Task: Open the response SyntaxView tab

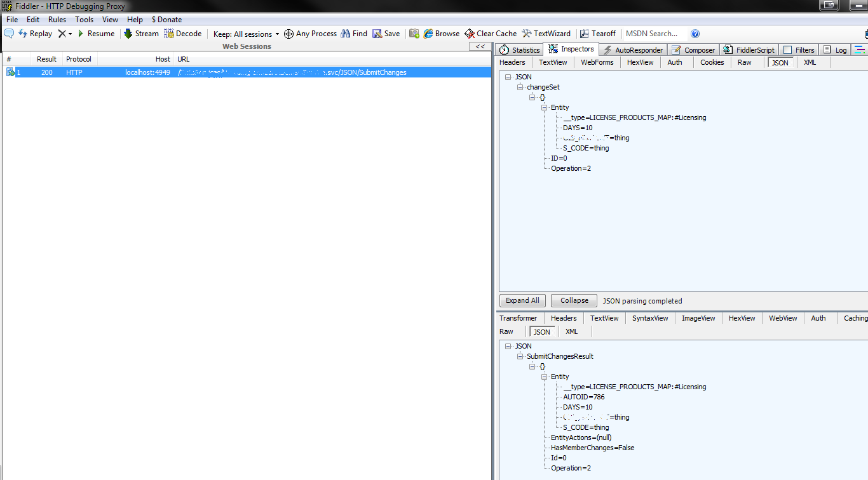Action: [650, 318]
